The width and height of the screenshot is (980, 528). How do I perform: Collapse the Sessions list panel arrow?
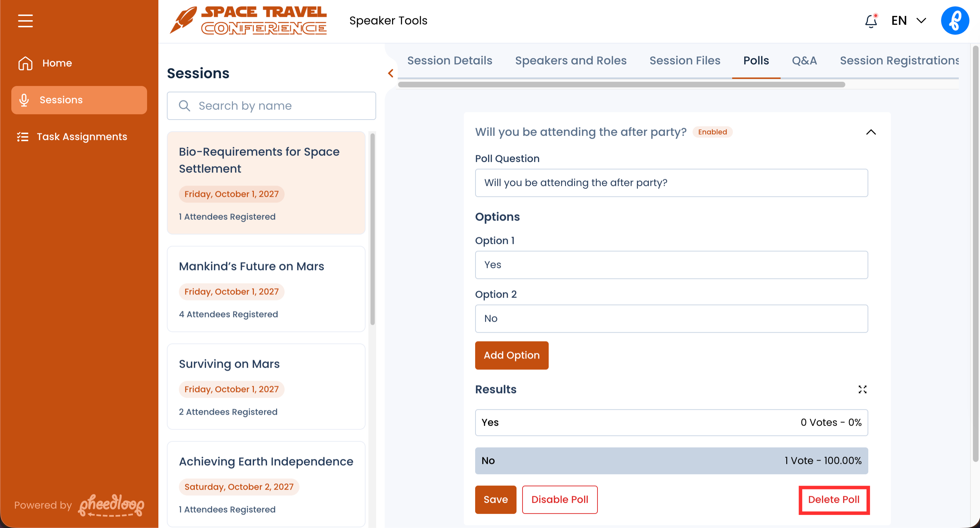pyautogui.click(x=390, y=73)
